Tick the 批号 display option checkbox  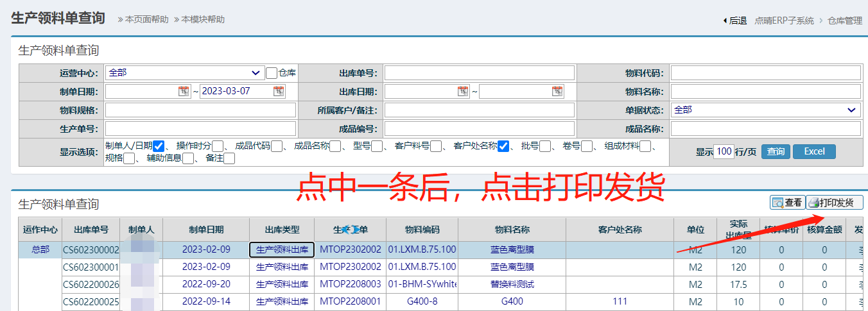point(545,146)
